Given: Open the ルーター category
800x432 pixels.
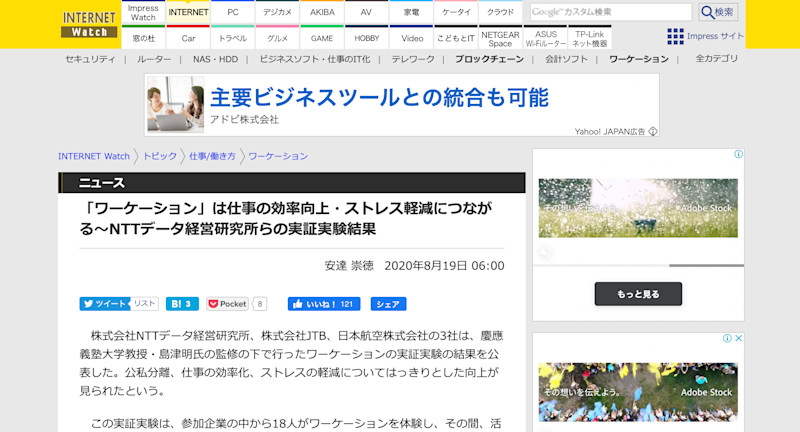Looking at the screenshot, I should [154, 59].
